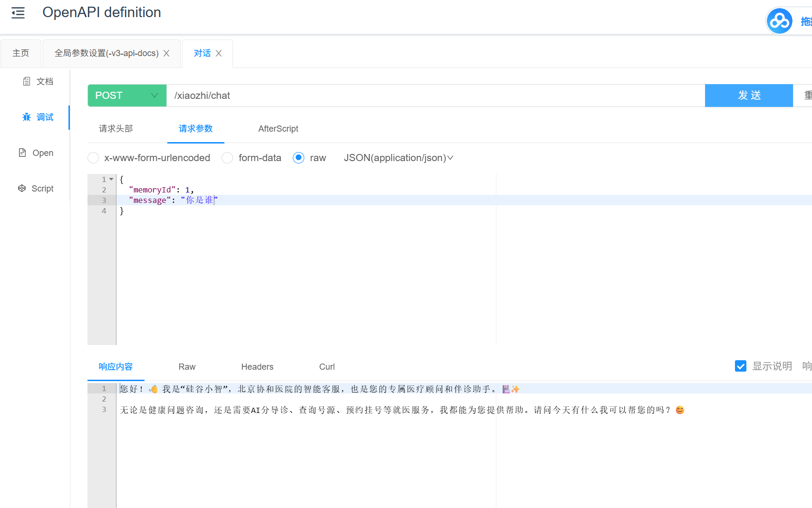The image size is (812, 508).
Task: Show the Raw response tab
Action: coord(187,367)
